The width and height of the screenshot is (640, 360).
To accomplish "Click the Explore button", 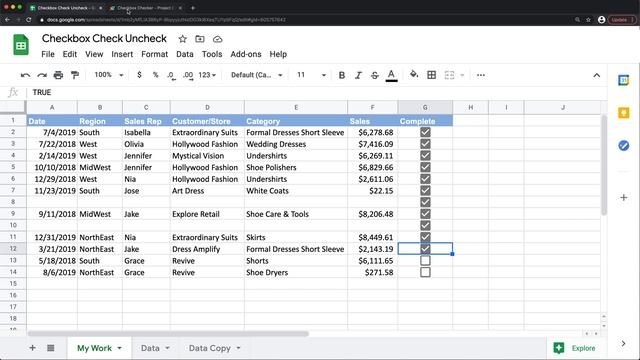I will pos(576,348).
